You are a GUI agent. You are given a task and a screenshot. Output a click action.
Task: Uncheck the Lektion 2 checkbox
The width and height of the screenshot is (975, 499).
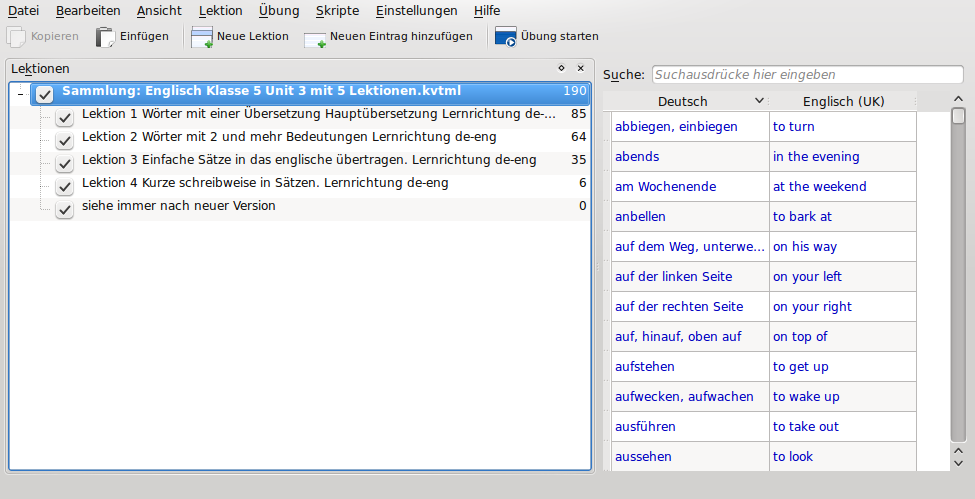pyautogui.click(x=65, y=141)
